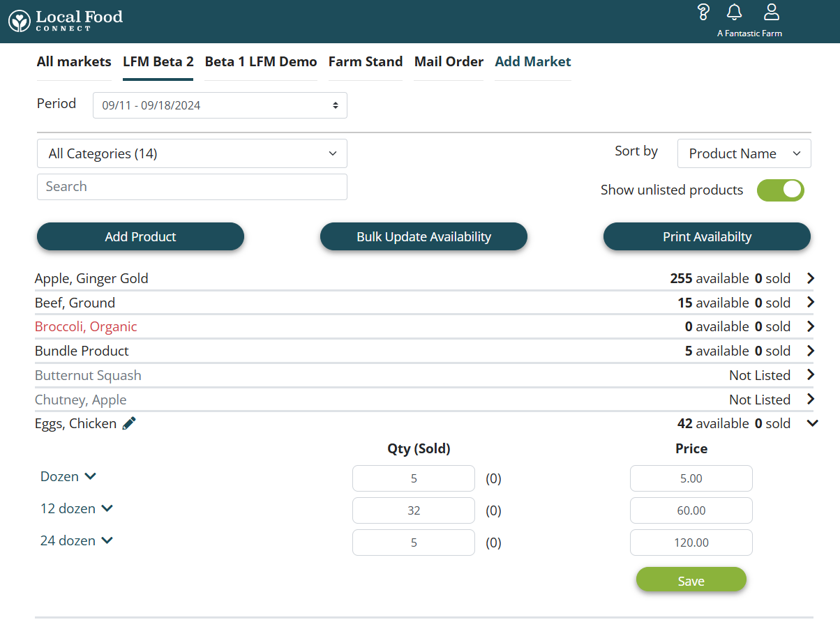
Task: Click the Local Food Connect logo
Action: (x=66, y=20)
